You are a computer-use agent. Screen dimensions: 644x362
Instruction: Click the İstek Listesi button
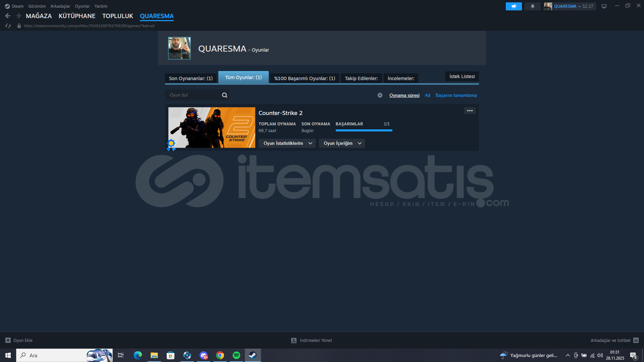point(462,76)
